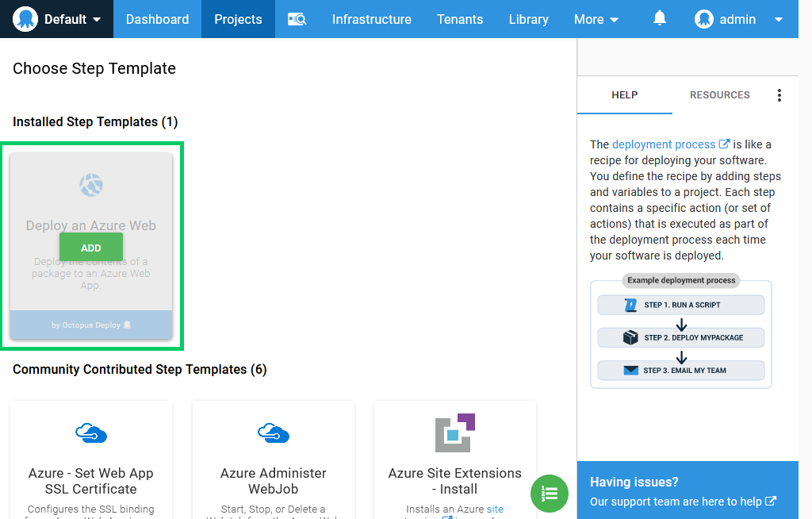The height and width of the screenshot is (519, 812).
Task: Click the Azure Set Web App SSL Certificate cloud icon
Action: click(x=91, y=432)
